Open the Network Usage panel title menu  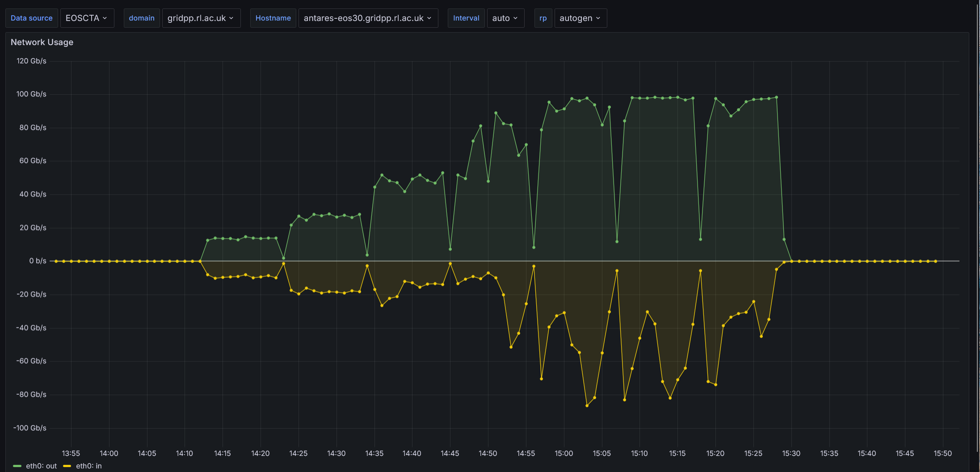point(42,42)
